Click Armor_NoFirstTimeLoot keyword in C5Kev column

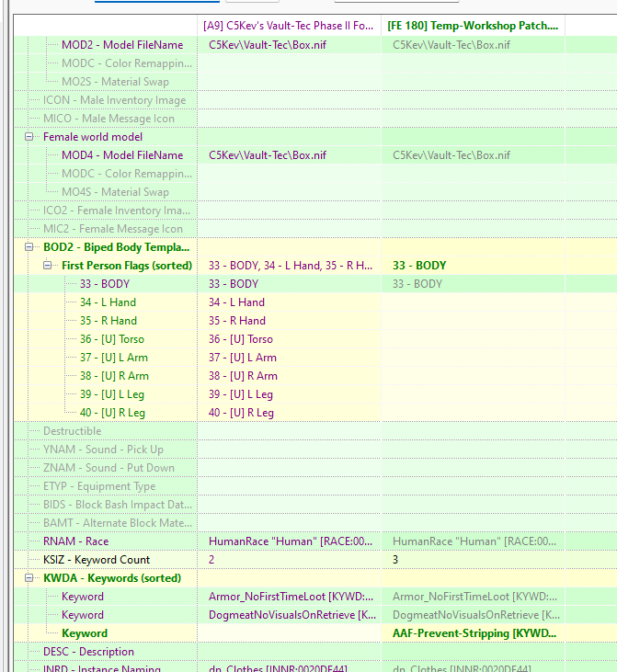pos(291,597)
